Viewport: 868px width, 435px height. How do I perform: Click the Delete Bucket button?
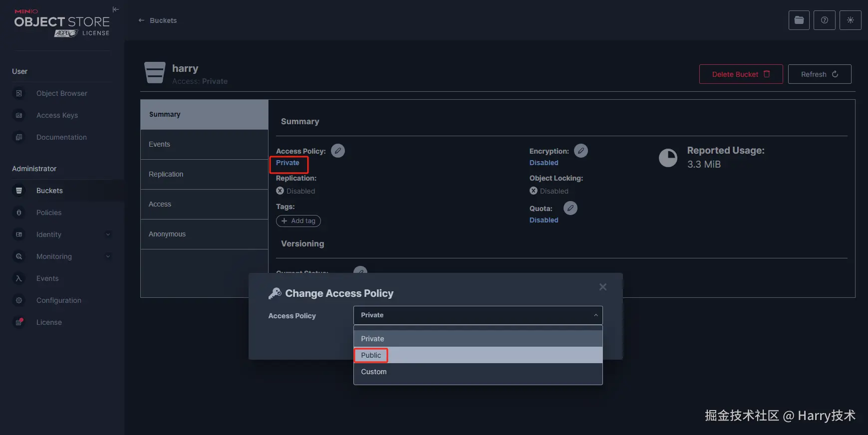click(x=741, y=74)
